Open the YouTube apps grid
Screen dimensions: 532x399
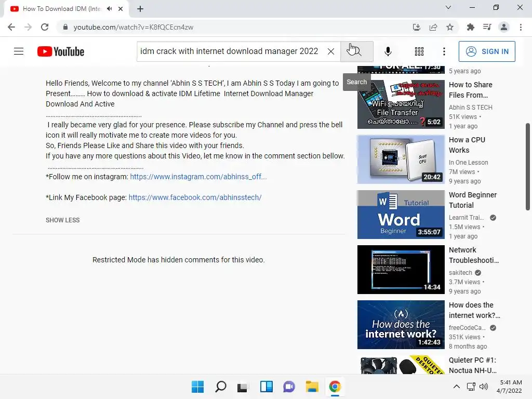tap(419, 51)
